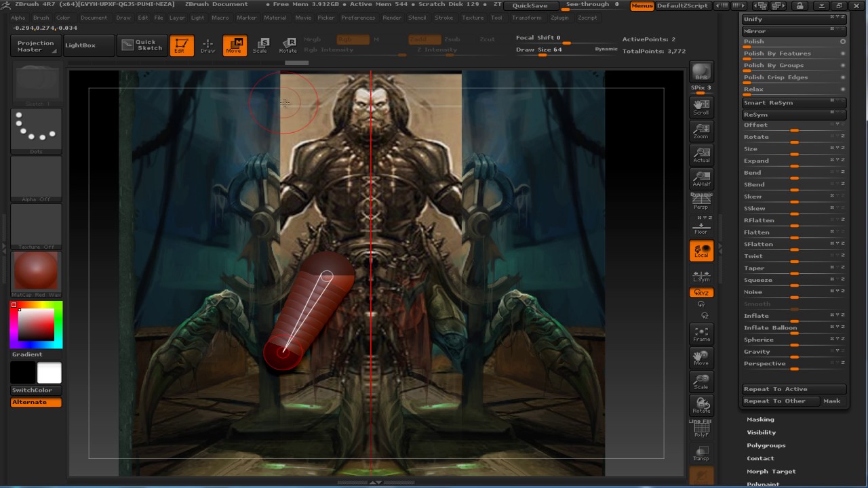Expand the Visibility subpalette
The image size is (868, 488).
[761, 432]
